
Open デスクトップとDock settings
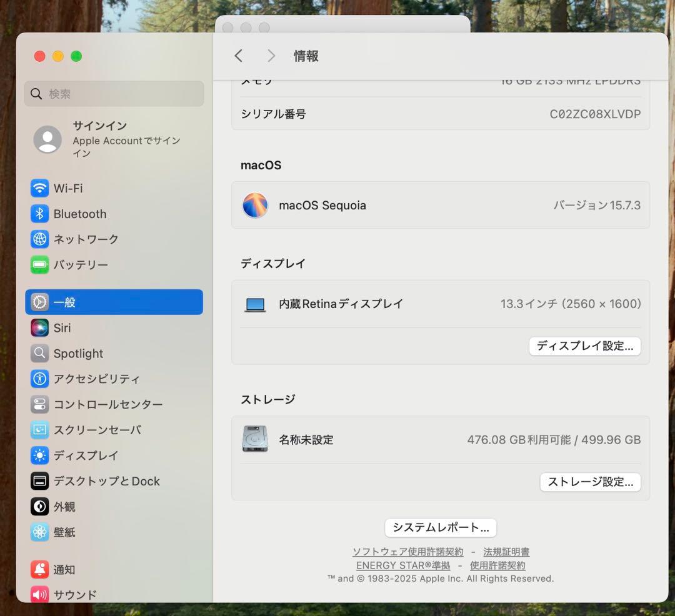pyautogui.click(x=39, y=481)
